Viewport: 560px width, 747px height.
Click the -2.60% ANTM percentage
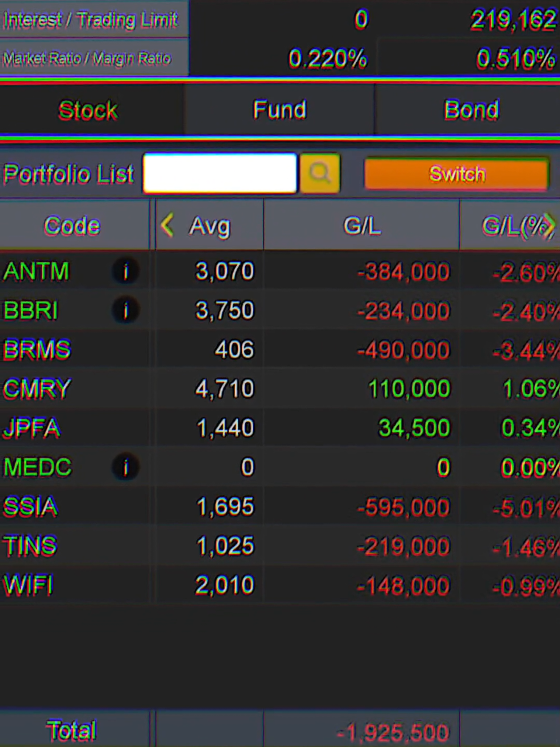(526, 273)
